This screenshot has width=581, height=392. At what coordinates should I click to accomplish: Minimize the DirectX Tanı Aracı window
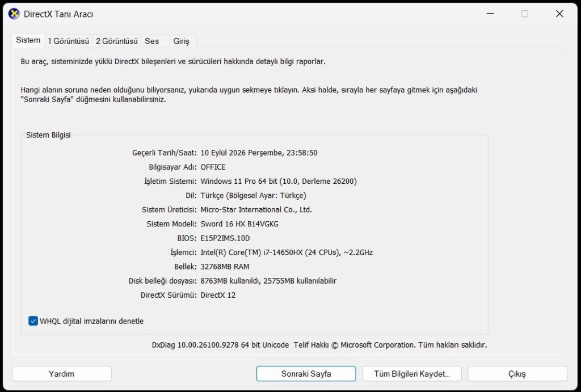[490, 14]
